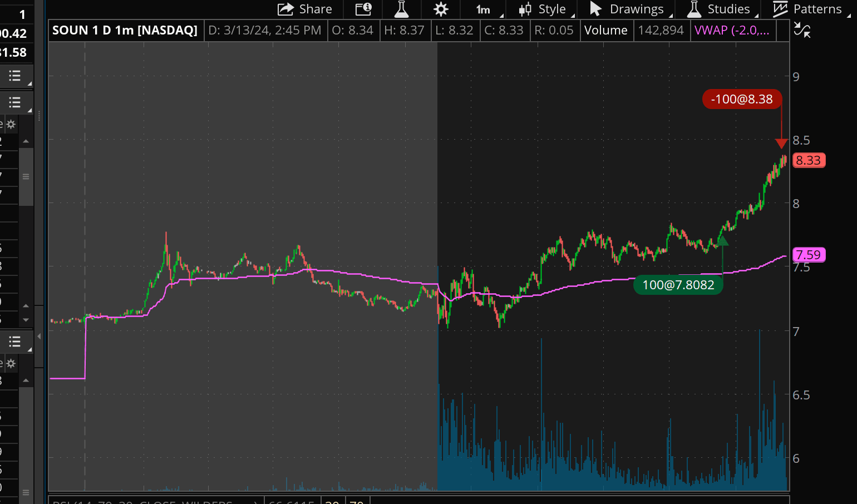Click the scroll-down arrow of upper sidebar panel
Viewport: 857px width, 504px height.
click(26, 320)
